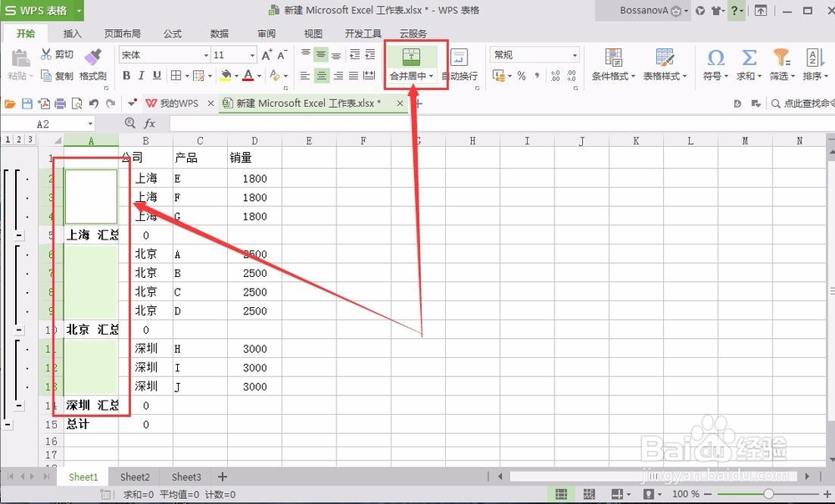Click the clear formatting eraser icon

(x=275, y=76)
